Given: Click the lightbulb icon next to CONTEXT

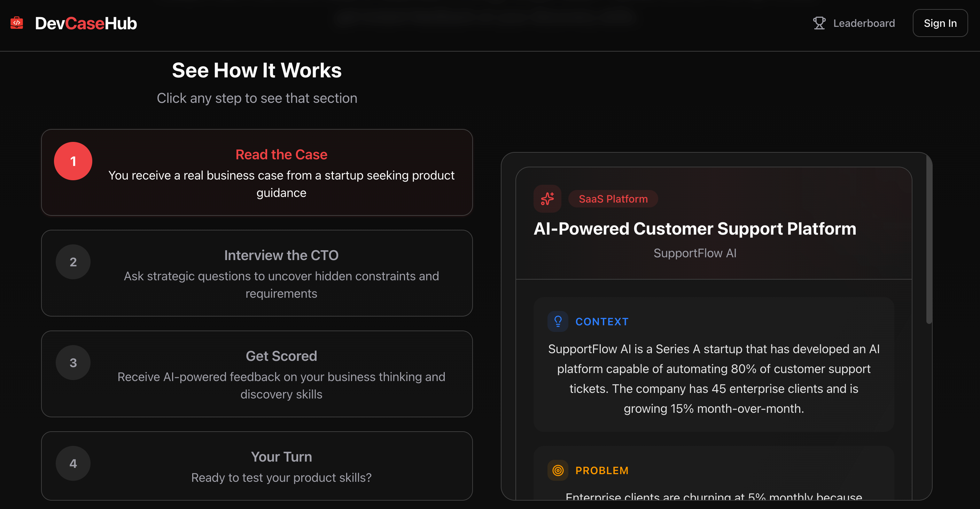Looking at the screenshot, I should pos(558,322).
